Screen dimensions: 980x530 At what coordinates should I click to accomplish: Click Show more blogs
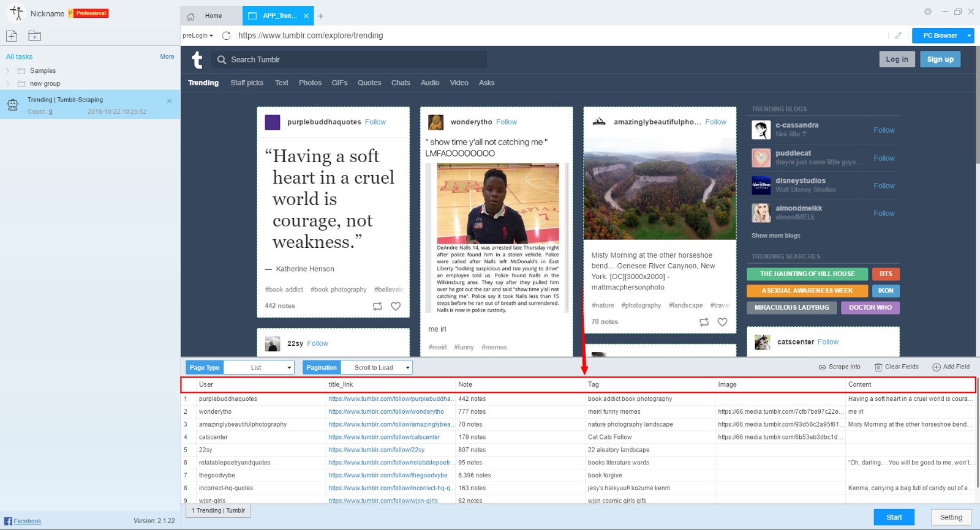(775, 236)
